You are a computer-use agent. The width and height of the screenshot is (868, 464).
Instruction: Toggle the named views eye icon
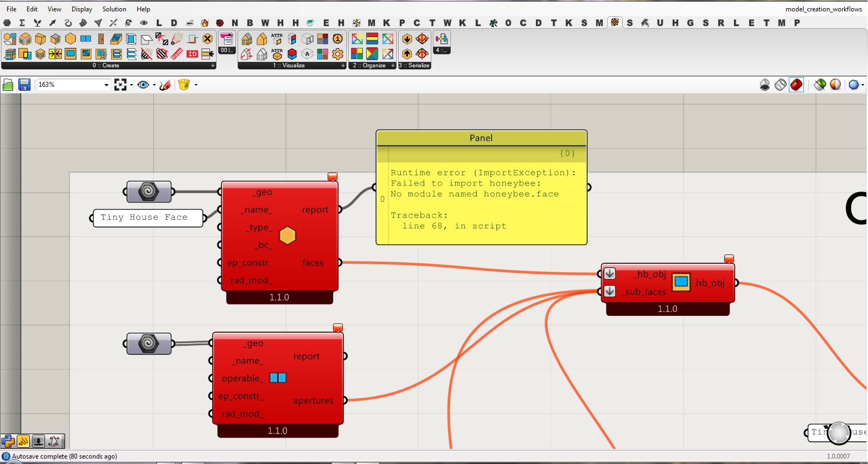point(143,85)
